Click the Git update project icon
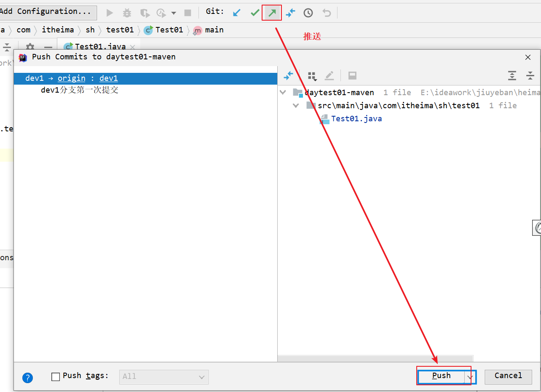The height and width of the screenshot is (392, 541). pos(237,13)
